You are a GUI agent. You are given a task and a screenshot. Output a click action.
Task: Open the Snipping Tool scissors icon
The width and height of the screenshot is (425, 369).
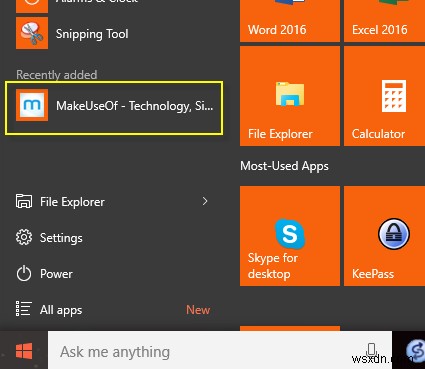click(x=32, y=33)
